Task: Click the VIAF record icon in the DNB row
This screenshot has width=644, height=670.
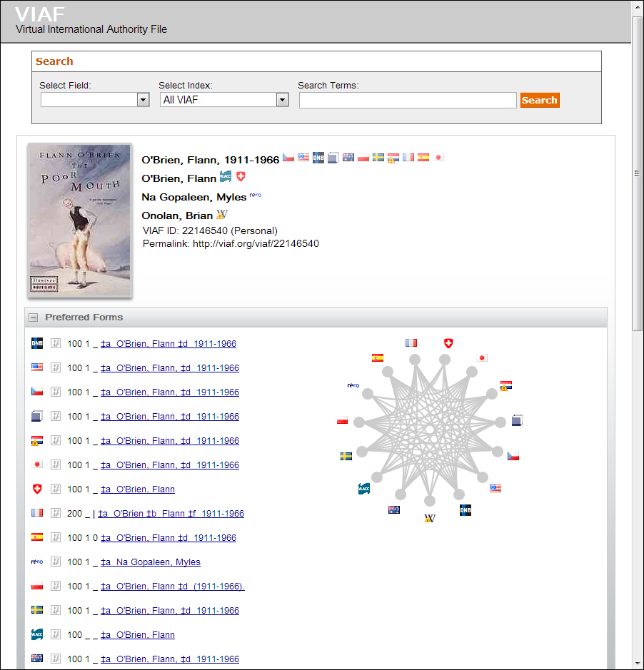Action: (56, 343)
